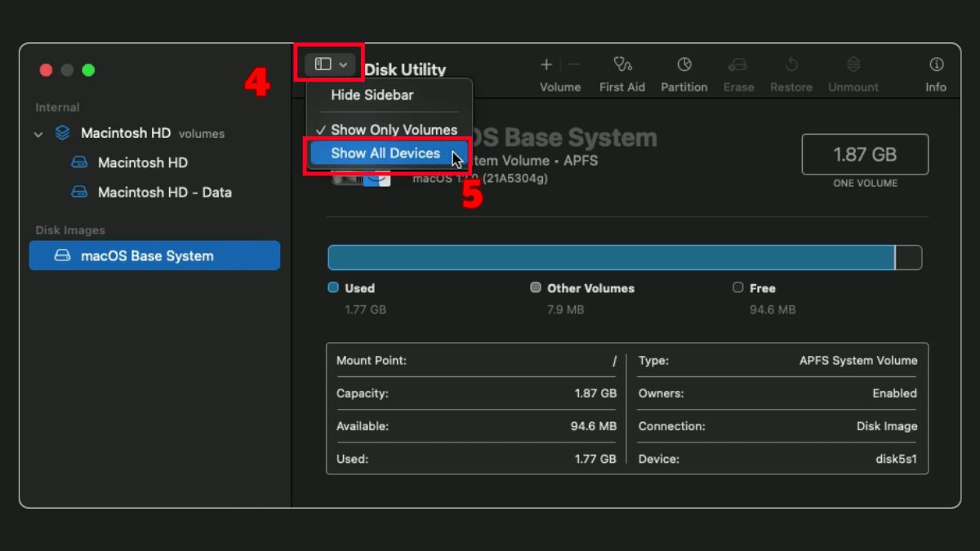Click drive icon beside macOS Base System

63,256
